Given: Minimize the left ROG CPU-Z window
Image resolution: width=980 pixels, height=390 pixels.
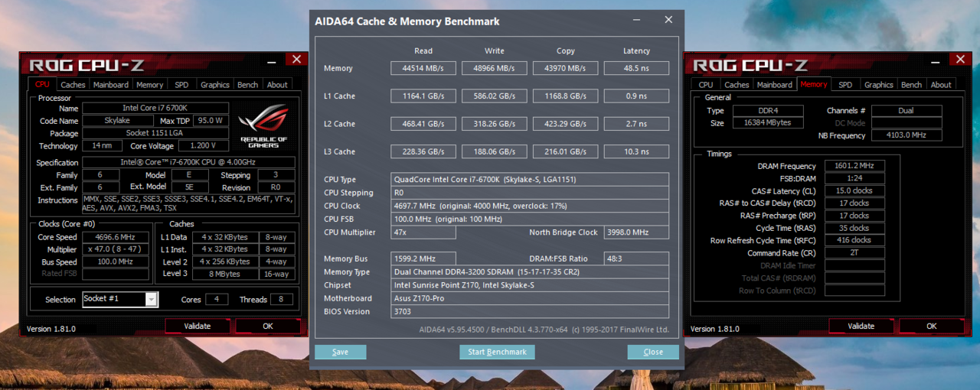Looking at the screenshot, I should coord(273,60).
